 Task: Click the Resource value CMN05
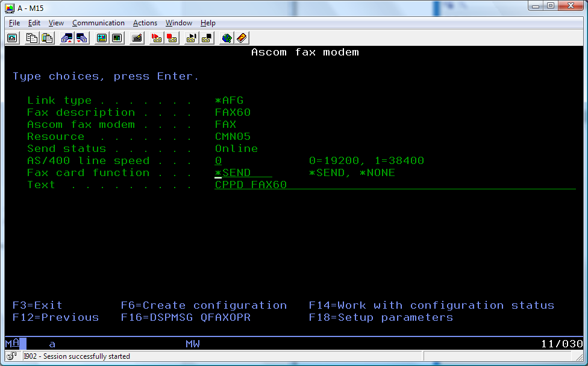pos(233,136)
